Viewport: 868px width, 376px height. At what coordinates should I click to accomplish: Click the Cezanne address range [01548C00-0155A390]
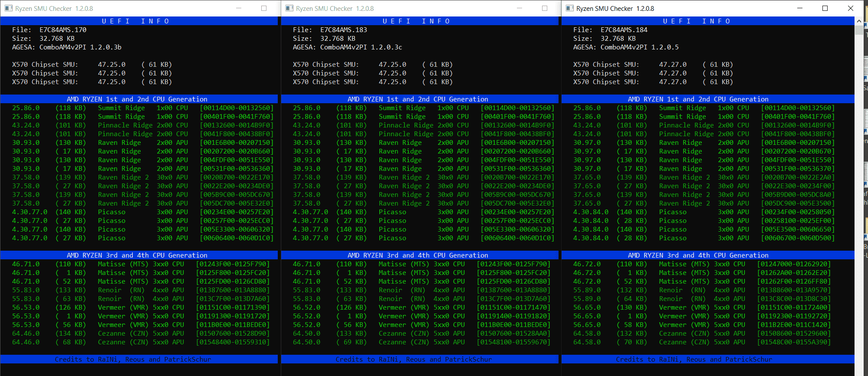click(794, 342)
